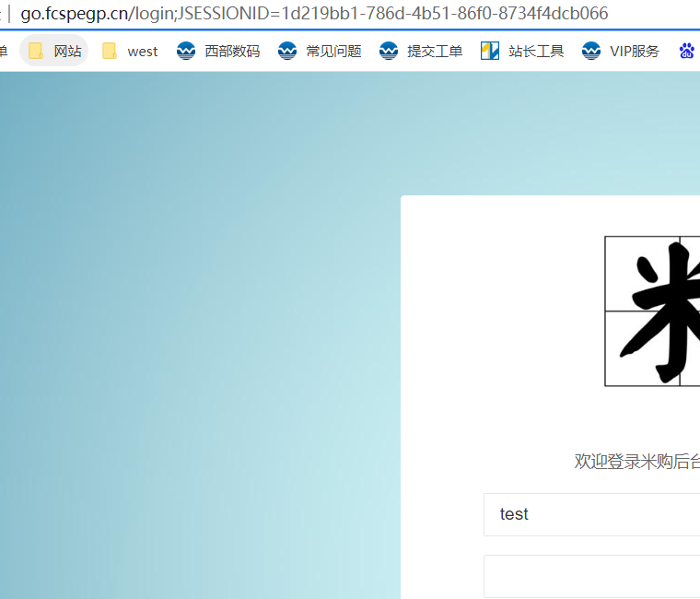Open the 西部数码 bookmark text
700x599 pixels.
(x=232, y=51)
